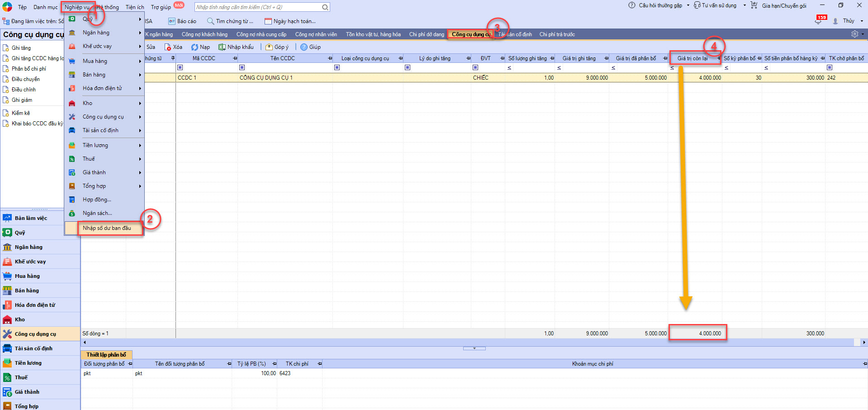Screen dimensions: 868x410
Task: Open the Giúp help icon
Action: pos(304,47)
